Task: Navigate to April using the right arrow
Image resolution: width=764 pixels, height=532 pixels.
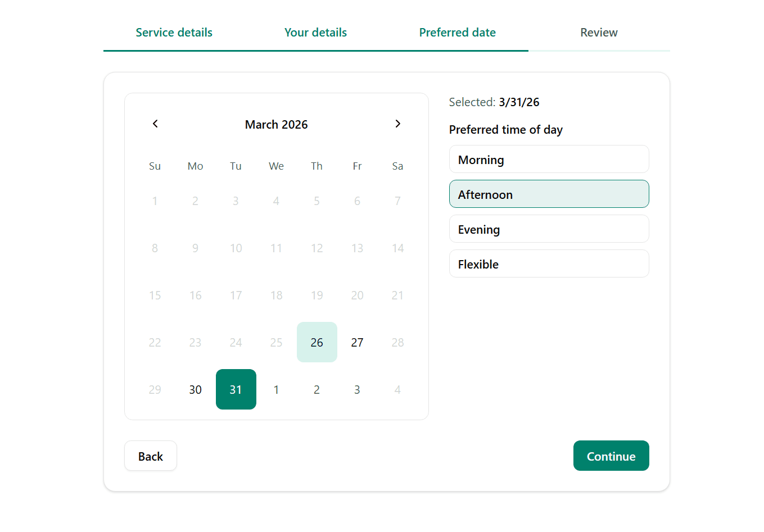Action: tap(397, 124)
